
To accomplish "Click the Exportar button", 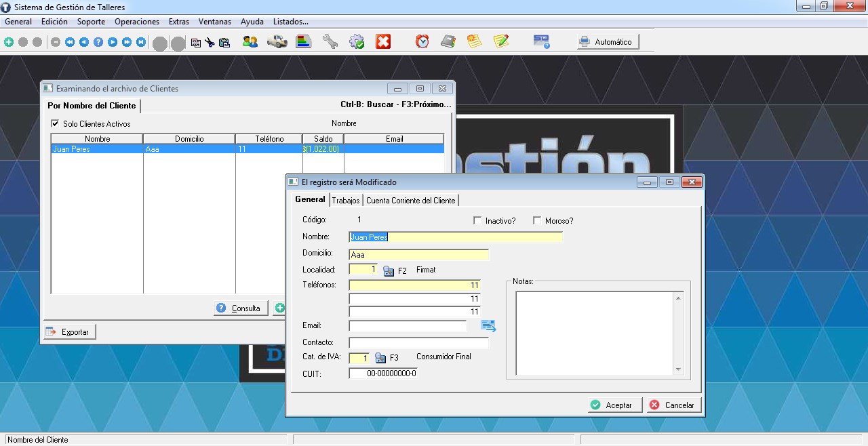I will (69, 332).
